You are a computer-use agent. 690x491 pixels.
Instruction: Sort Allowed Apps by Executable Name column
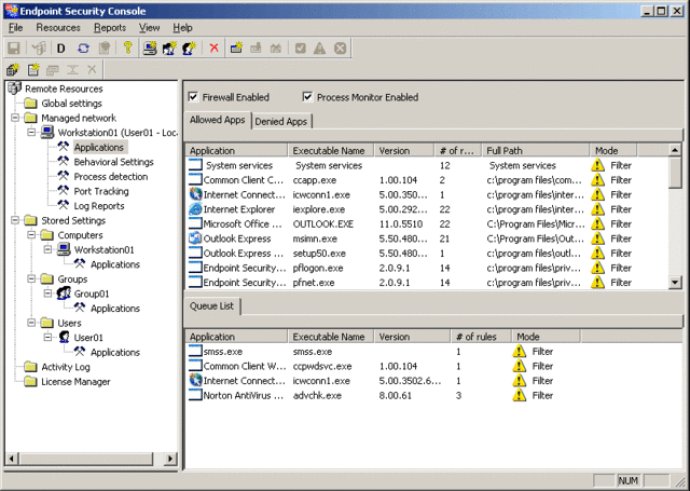[330, 150]
